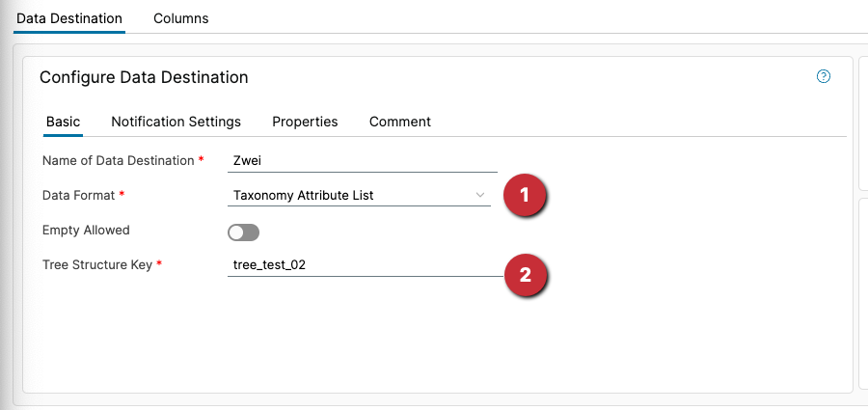The image size is (868, 410).
Task: Click the Tree Structure Key input field
Action: pyautogui.click(x=362, y=265)
